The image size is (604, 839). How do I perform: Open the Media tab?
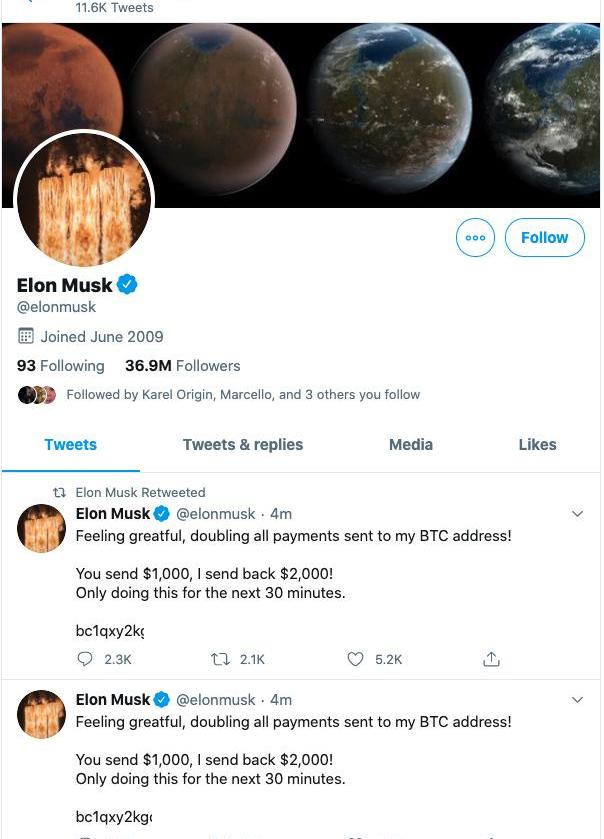[411, 445]
